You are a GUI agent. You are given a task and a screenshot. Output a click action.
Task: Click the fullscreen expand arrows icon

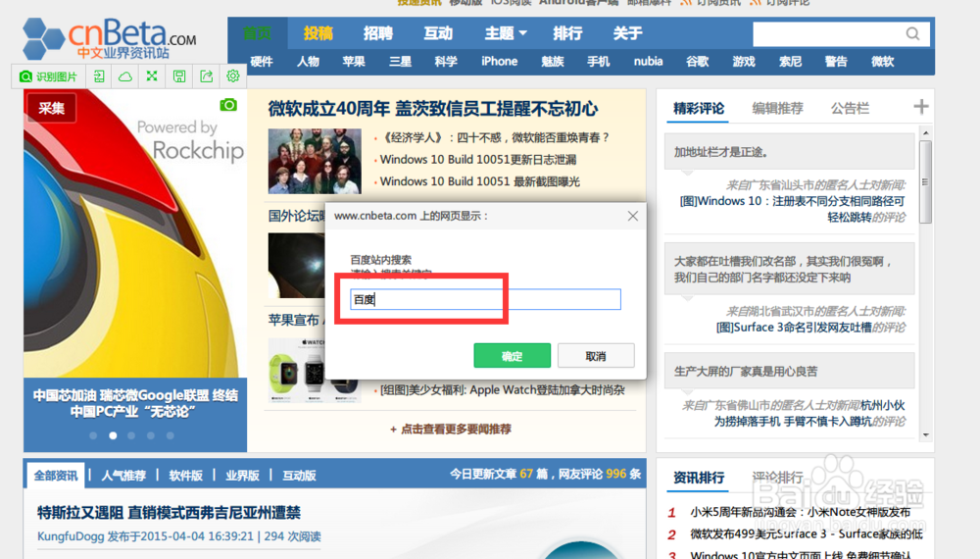[x=152, y=76]
